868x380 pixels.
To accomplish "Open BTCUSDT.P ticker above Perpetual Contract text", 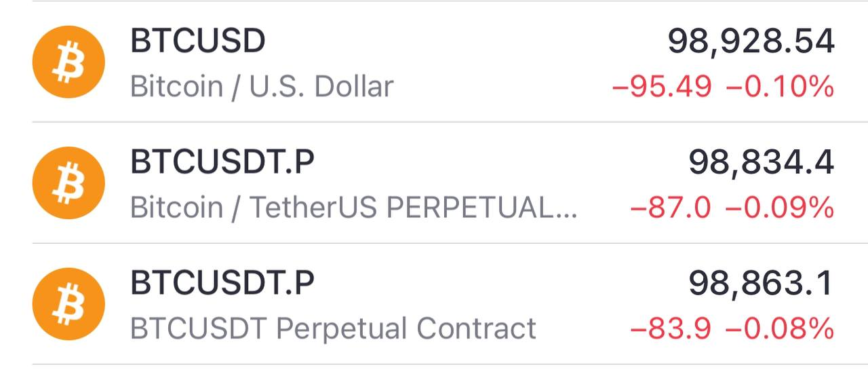I will pyautogui.click(x=222, y=283).
